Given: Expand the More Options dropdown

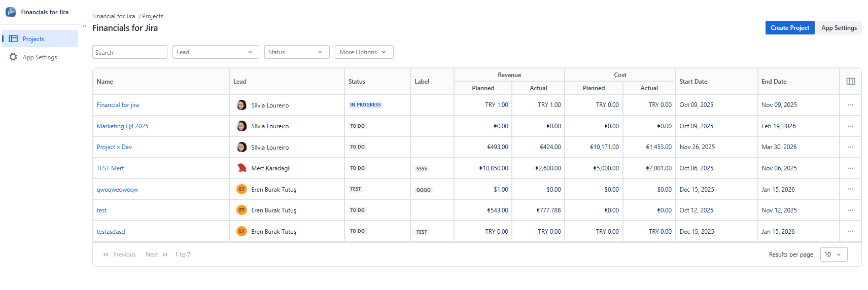Looking at the screenshot, I should [x=364, y=52].
